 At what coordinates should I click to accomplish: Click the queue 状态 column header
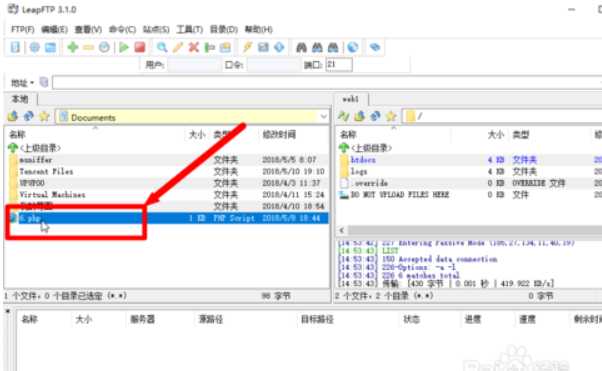411,319
